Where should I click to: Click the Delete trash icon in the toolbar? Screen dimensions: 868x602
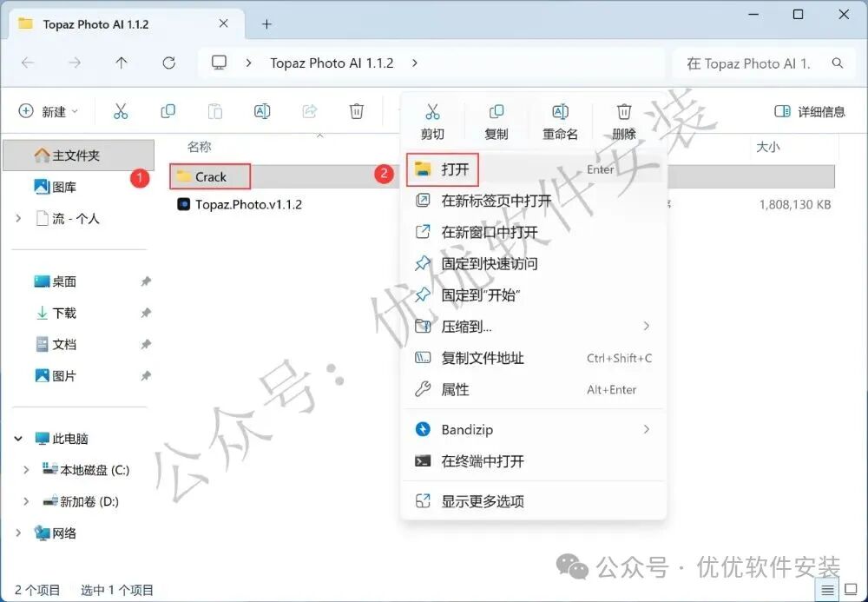pos(357,111)
